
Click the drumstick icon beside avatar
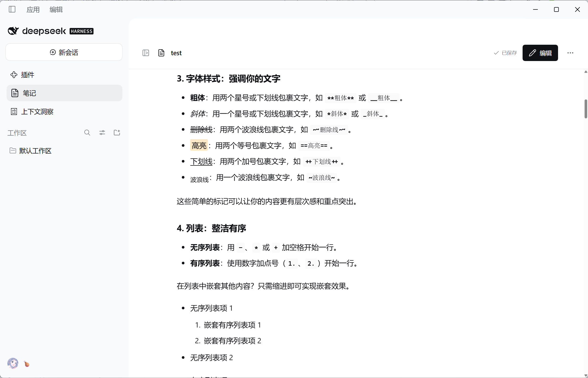point(27,364)
